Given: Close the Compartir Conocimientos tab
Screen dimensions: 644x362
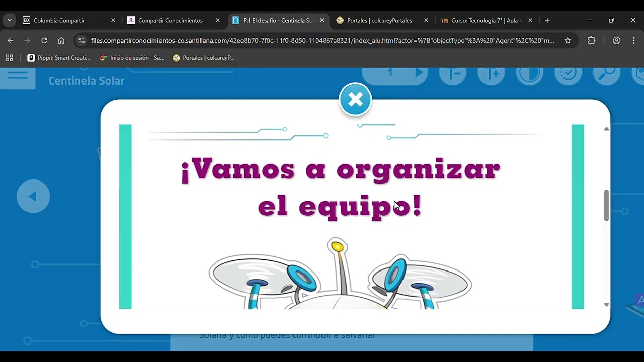Looking at the screenshot, I should 217,21.
